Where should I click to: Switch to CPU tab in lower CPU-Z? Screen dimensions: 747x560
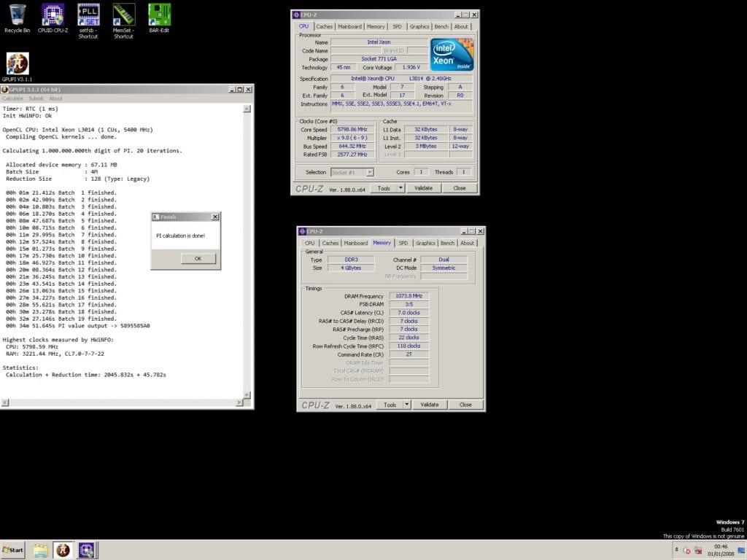click(x=309, y=243)
